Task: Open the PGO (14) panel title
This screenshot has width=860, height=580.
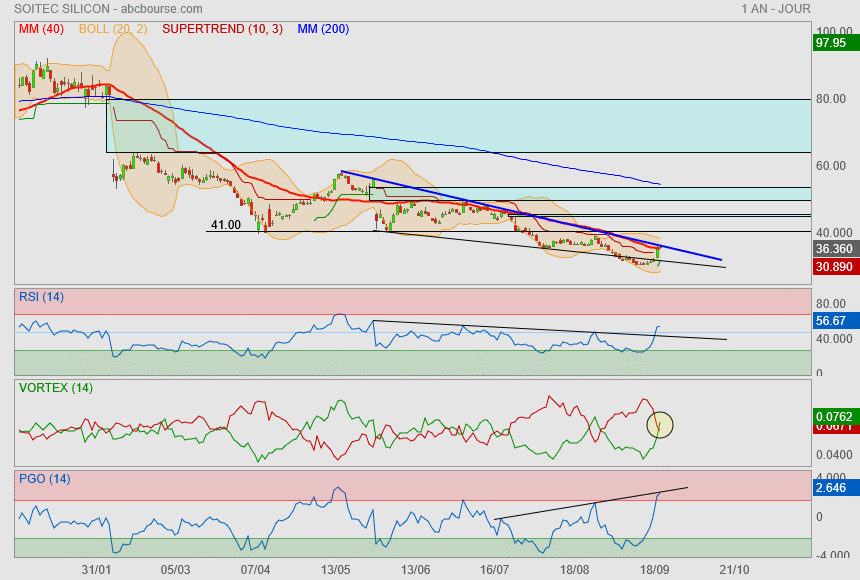Action: click(44, 479)
